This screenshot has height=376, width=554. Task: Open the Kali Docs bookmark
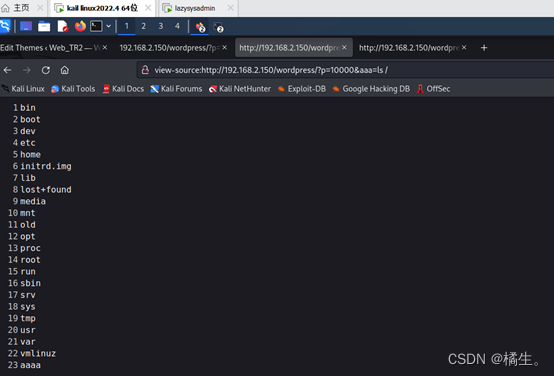click(x=123, y=89)
